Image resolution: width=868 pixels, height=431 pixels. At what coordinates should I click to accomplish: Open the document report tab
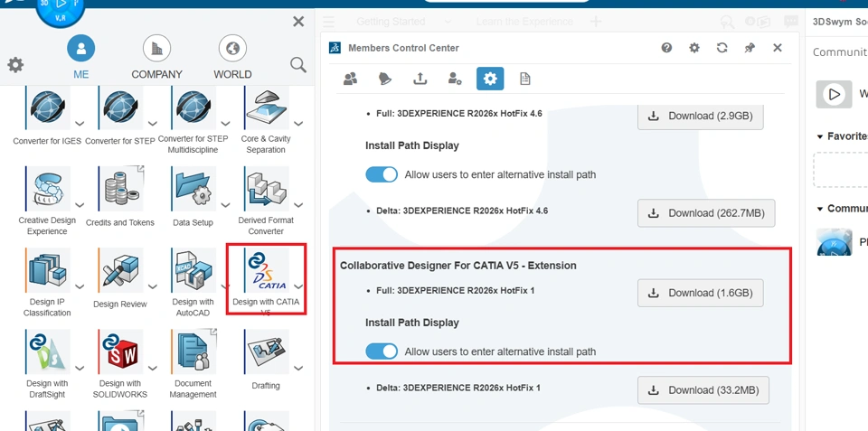click(x=524, y=80)
